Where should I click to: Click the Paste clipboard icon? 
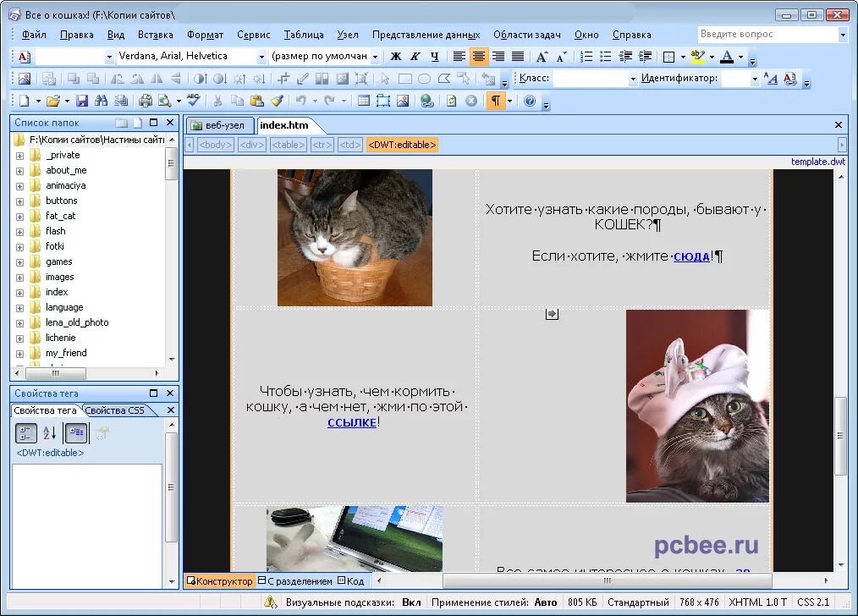pyautogui.click(x=256, y=101)
